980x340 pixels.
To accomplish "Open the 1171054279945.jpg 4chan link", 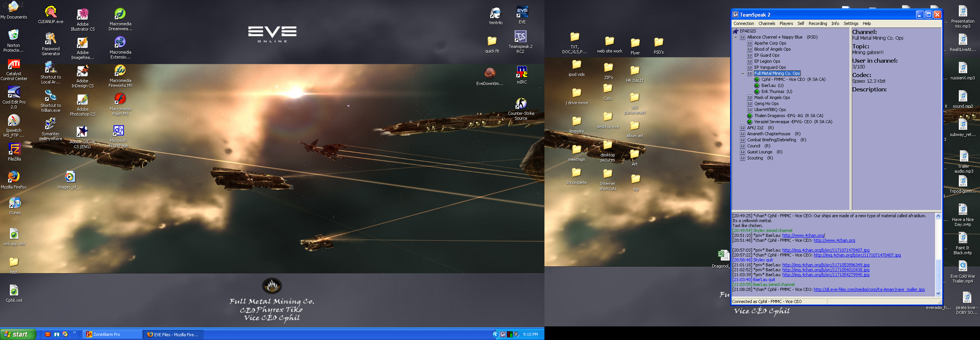I will (825, 275).
